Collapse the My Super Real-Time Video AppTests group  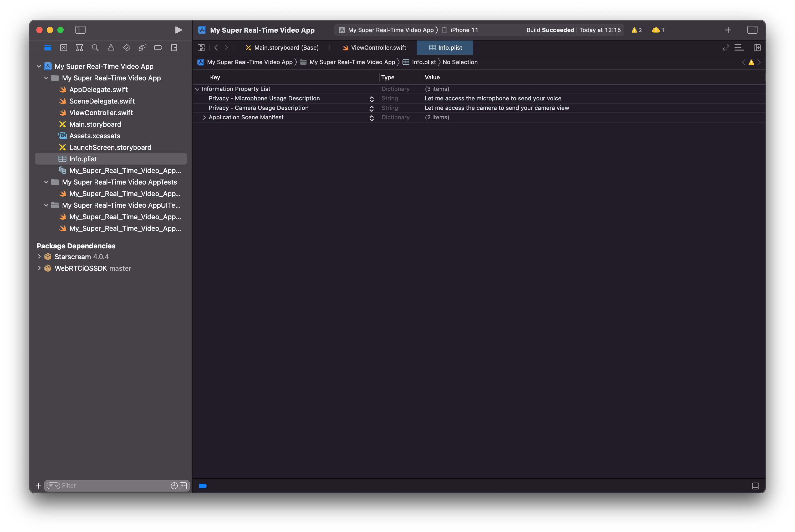point(46,182)
